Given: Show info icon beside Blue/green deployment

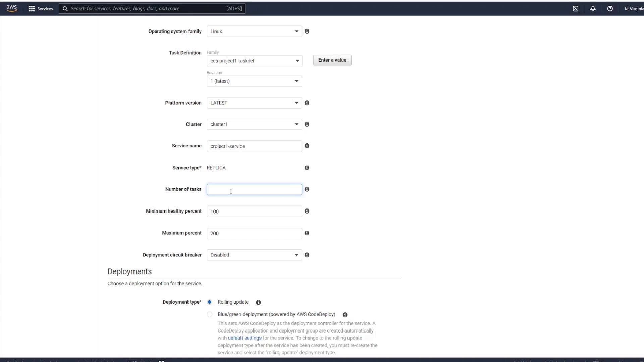Looking at the screenshot, I should click(x=345, y=315).
